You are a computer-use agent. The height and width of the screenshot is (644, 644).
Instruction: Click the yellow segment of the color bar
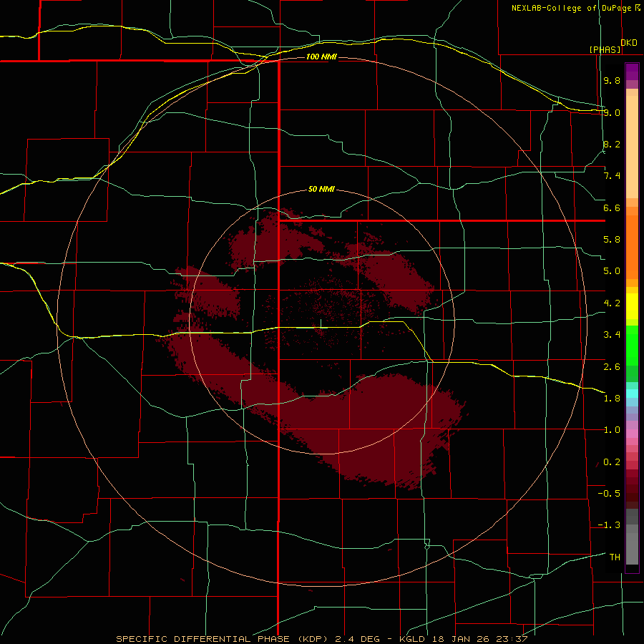632,306
